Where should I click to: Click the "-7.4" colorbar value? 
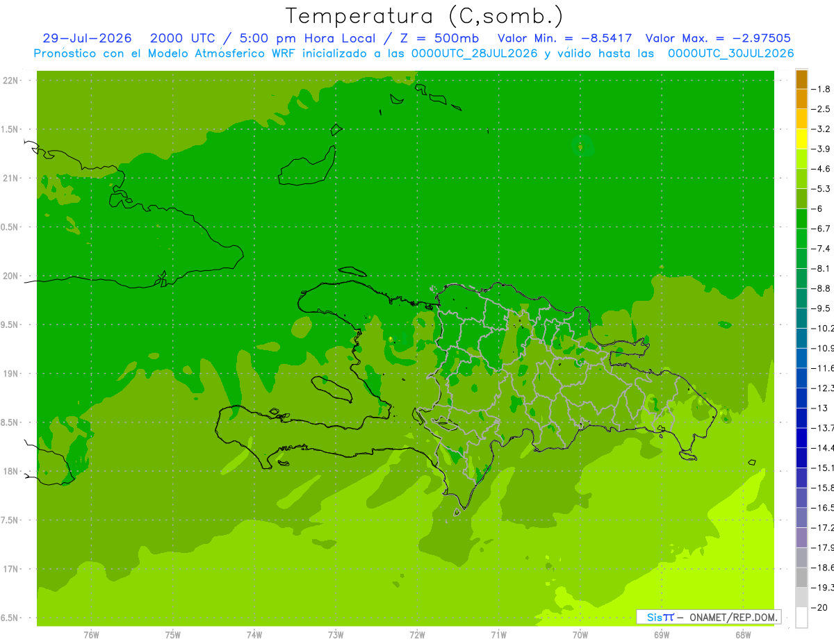(x=821, y=248)
